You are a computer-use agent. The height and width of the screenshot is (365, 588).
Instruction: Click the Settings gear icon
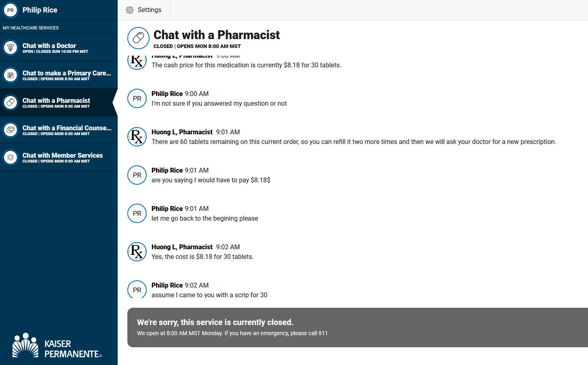[129, 10]
